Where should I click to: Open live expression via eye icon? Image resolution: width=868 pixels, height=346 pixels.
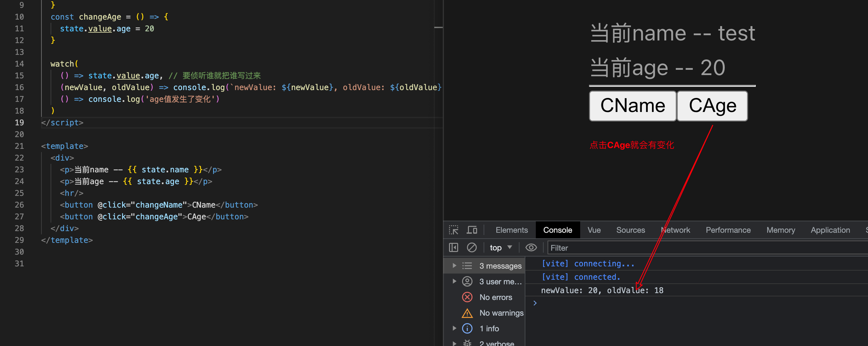[x=531, y=248]
